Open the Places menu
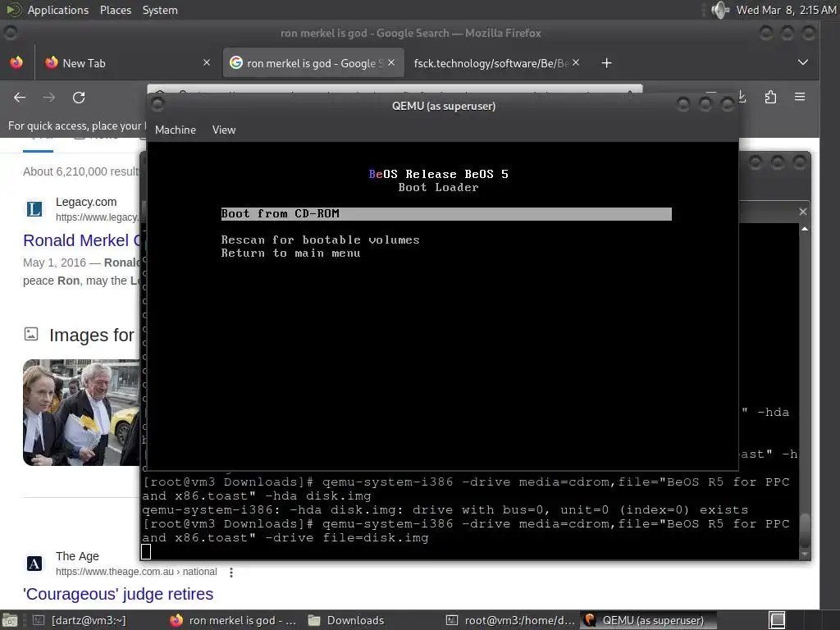 tap(115, 10)
